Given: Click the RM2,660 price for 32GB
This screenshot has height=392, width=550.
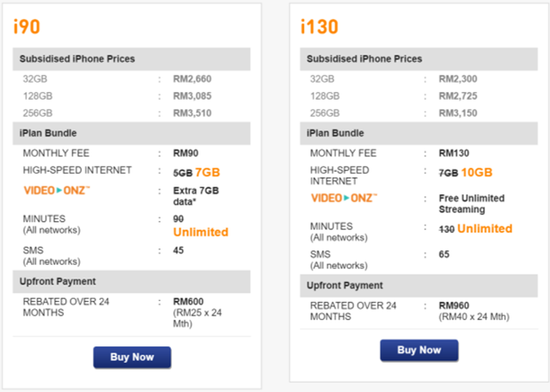Looking at the screenshot, I should click(x=192, y=79).
